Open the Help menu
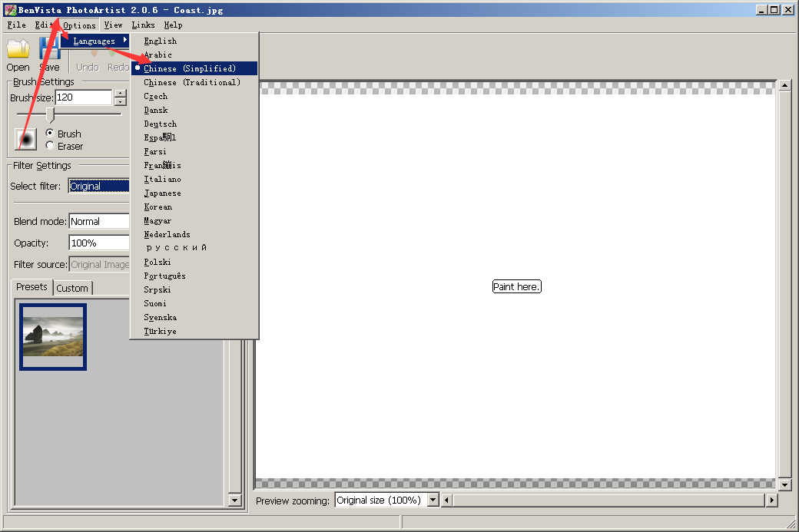Viewport: 799px width, 532px height. tap(174, 25)
